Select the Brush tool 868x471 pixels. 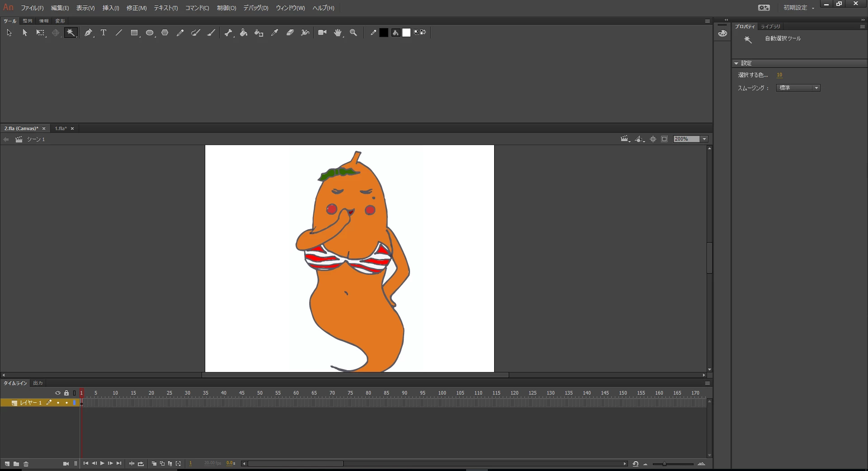tap(211, 33)
